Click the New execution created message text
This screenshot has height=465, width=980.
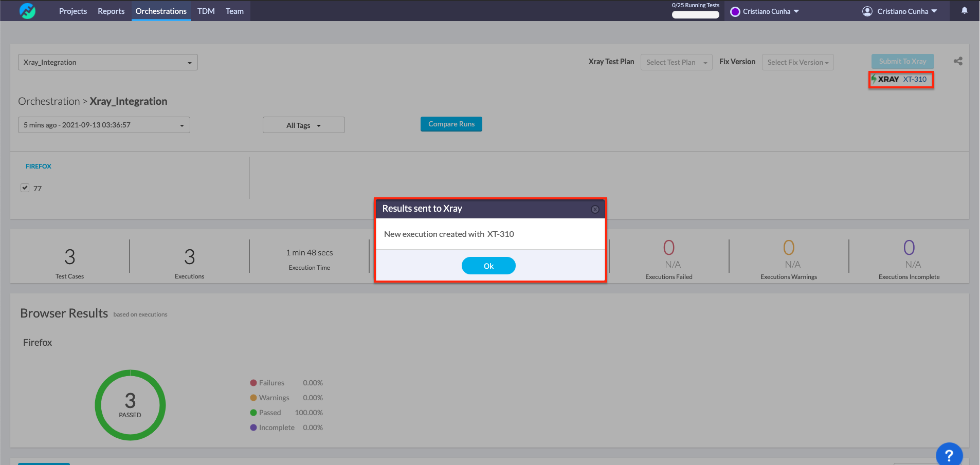pyautogui.click(x=449, y=234)
